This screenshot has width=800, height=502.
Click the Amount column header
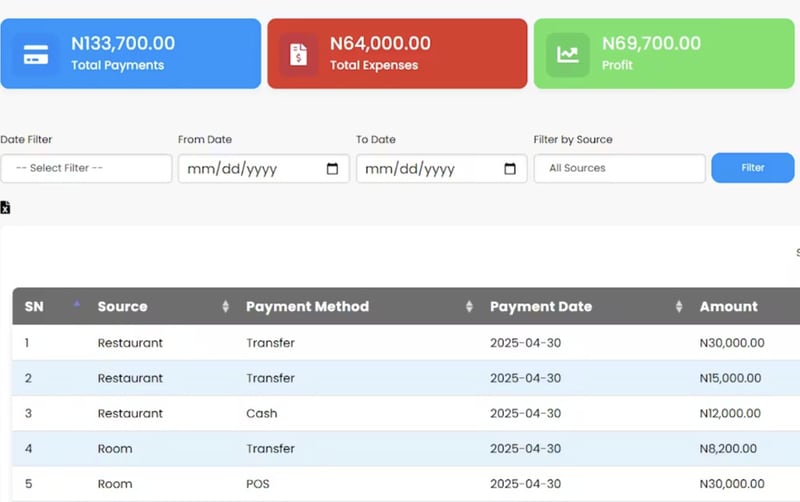728,307
